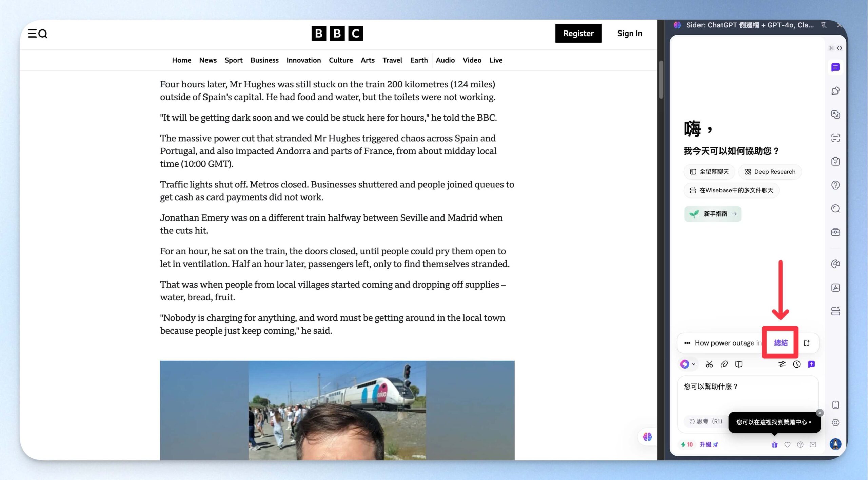Click the Register button
Image resolution: width=868 pixels, height=480 pixels.
point(578,33)
